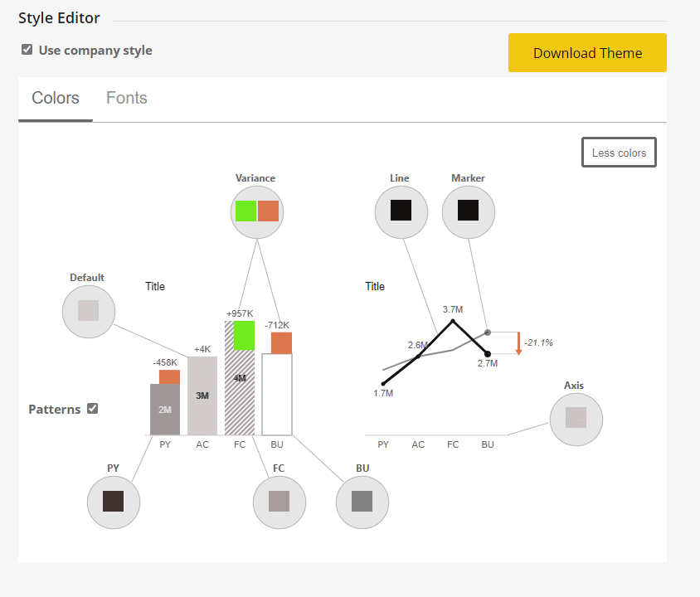Click the dark gray PY bar
Image resolution: width=700 pixels, height=597 pixels.
click(164, 410)
